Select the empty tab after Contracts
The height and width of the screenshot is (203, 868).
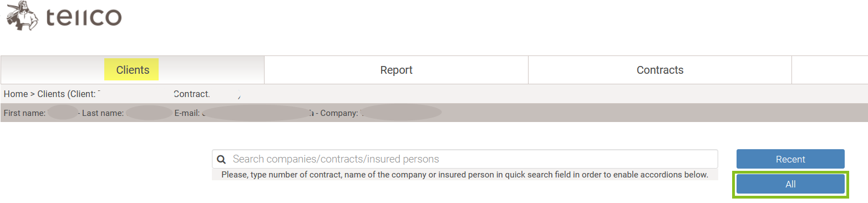(x=830, y=70)
